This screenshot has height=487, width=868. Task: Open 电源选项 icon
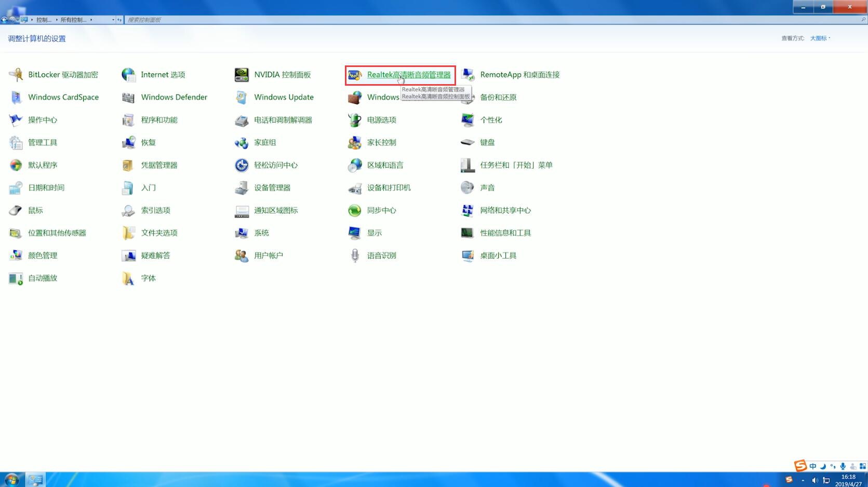[355, 120]
